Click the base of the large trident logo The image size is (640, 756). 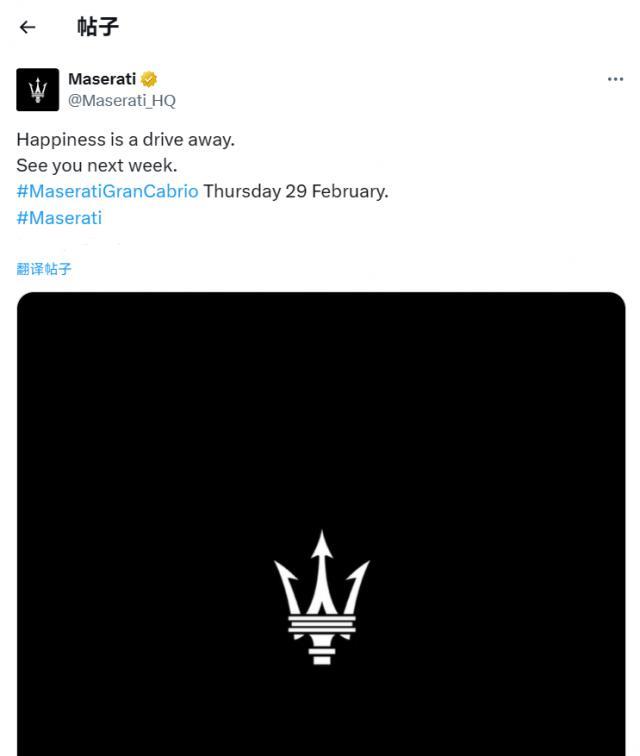click(x=321, y=656)
